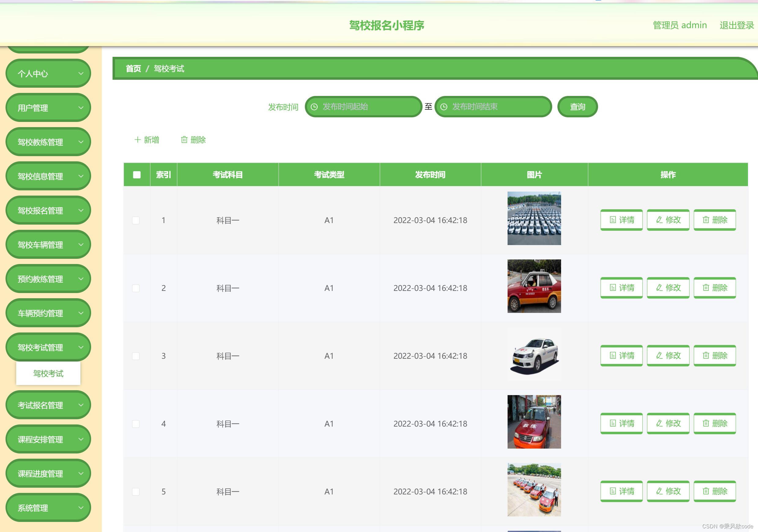Open the 系统管理 sidebar menu
The height and width of the screenshot is (532, 758).
[x=48, y=508]
